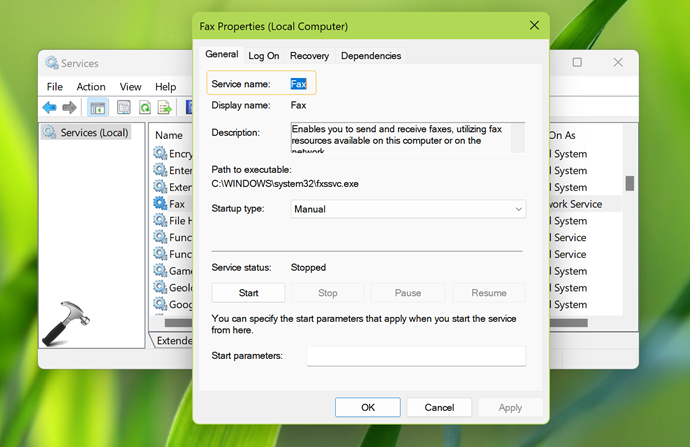Click the Back arrow in Services toolbar
This screenshot has height=447, width=690.
click(49, 107)
